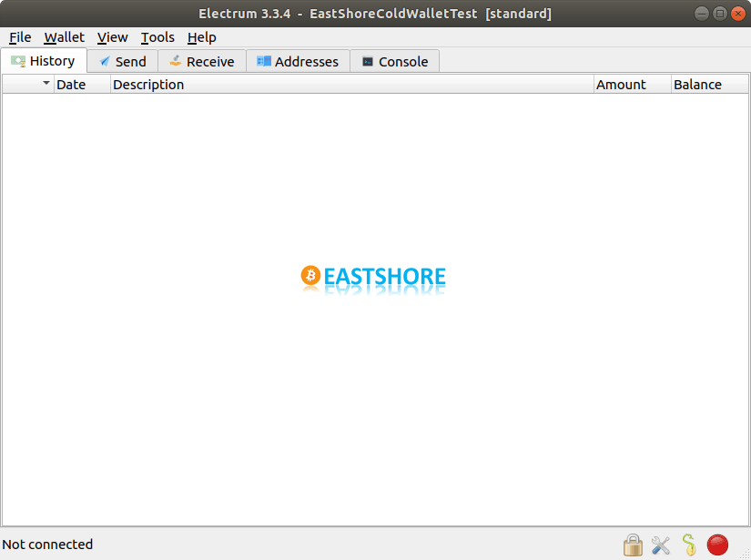
Task: Sort history by Balance column
Action: (709, 85)
